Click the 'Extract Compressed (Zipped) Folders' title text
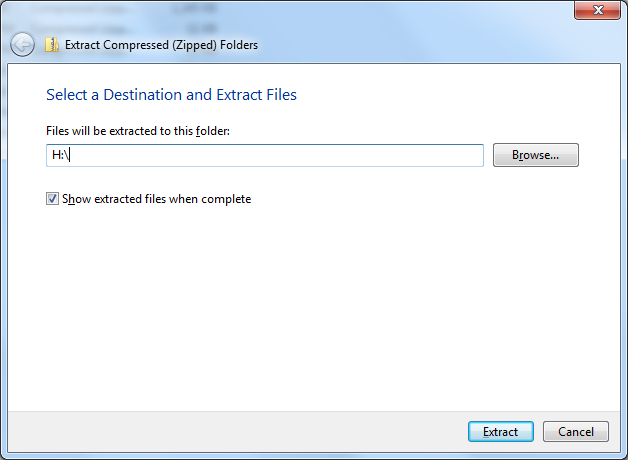628x460 pixels. (160, 45)
